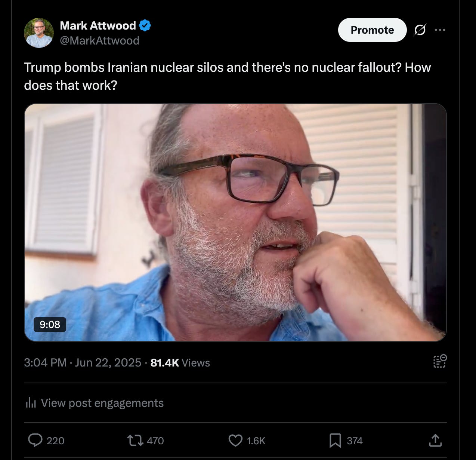Click the tweet text about Iranian nuclear silos
Screen dimensions: 476x460
(228, 76)
